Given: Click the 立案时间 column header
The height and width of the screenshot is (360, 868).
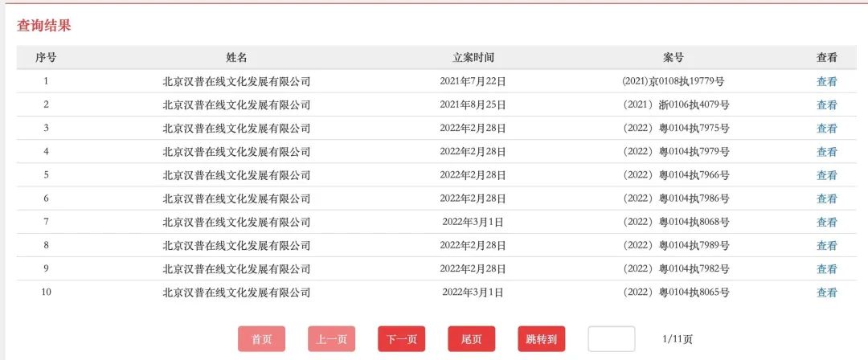Looking at the screenshot, I should (473, 58).
